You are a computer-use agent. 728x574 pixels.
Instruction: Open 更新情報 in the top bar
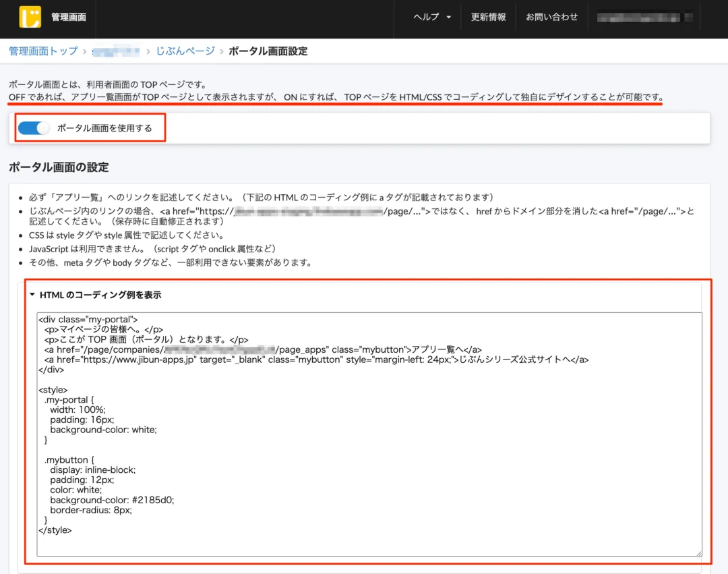pyautogui.click(x=488, y=17)
